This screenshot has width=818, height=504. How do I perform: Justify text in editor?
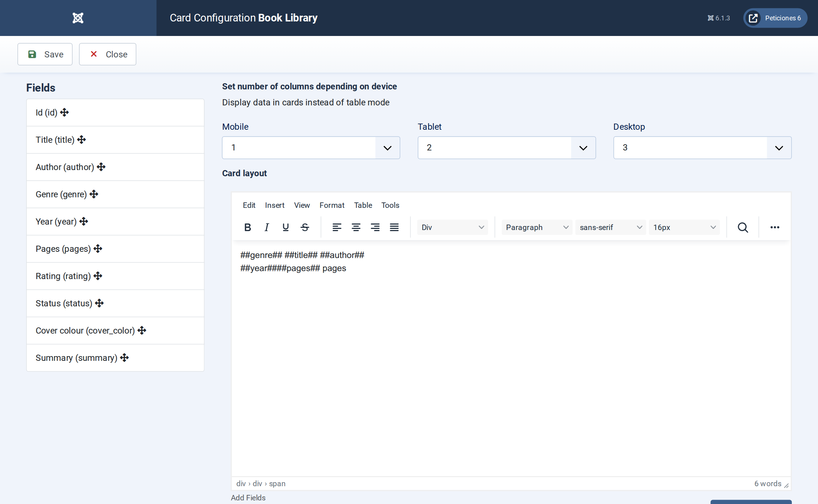click(x=394, y=227)
